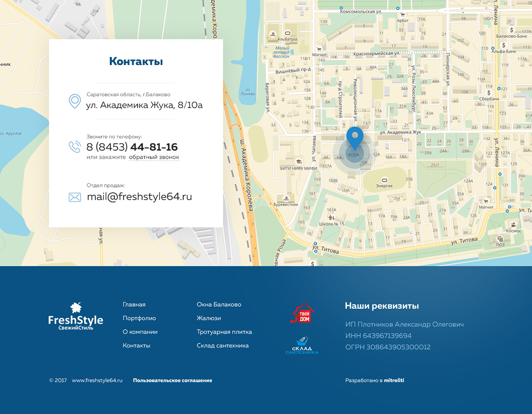532x414 pixels.
Task: Request a callback via обратный звонок link
Action: [x=154, y=157]
